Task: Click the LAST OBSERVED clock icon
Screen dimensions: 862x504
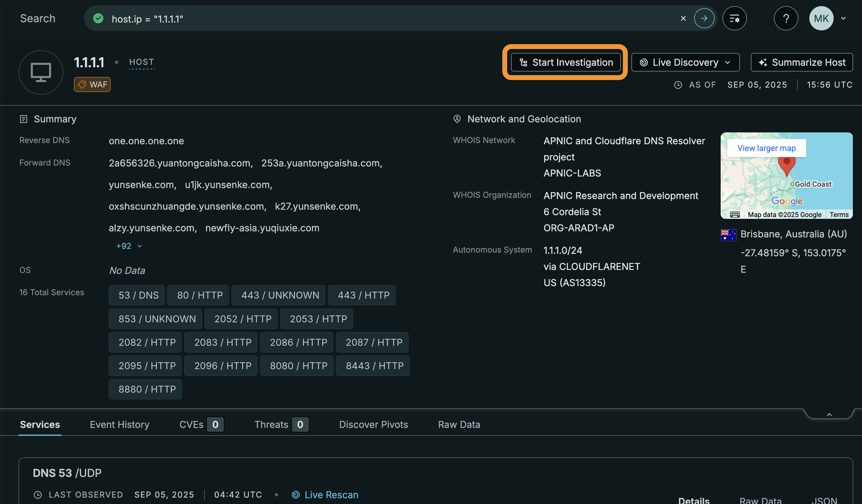Action: click(x=38, y=495)
